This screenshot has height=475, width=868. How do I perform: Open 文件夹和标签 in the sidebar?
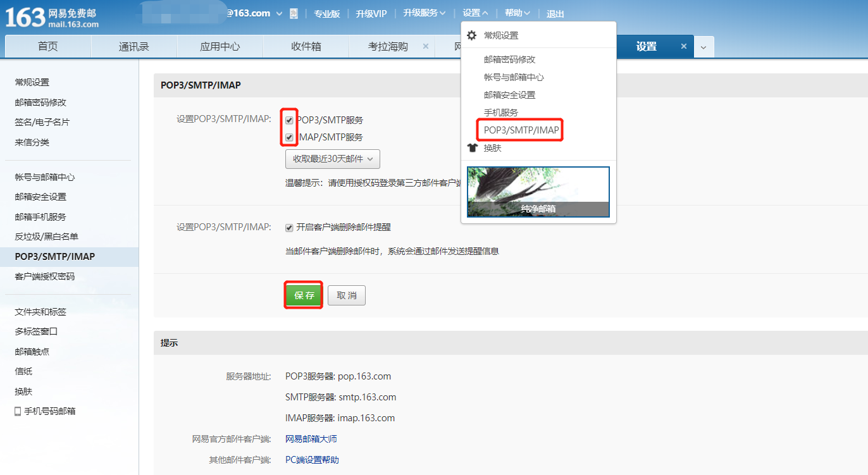click(40, 312)
